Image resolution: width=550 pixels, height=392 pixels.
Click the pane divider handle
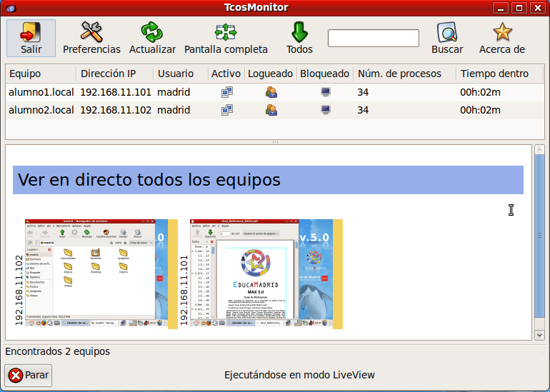click(274, 142)
